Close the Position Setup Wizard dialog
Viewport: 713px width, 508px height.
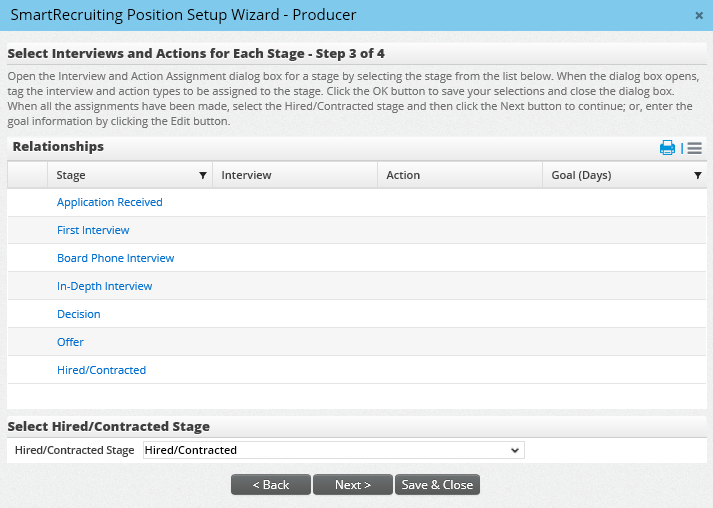tap(698, 15)
